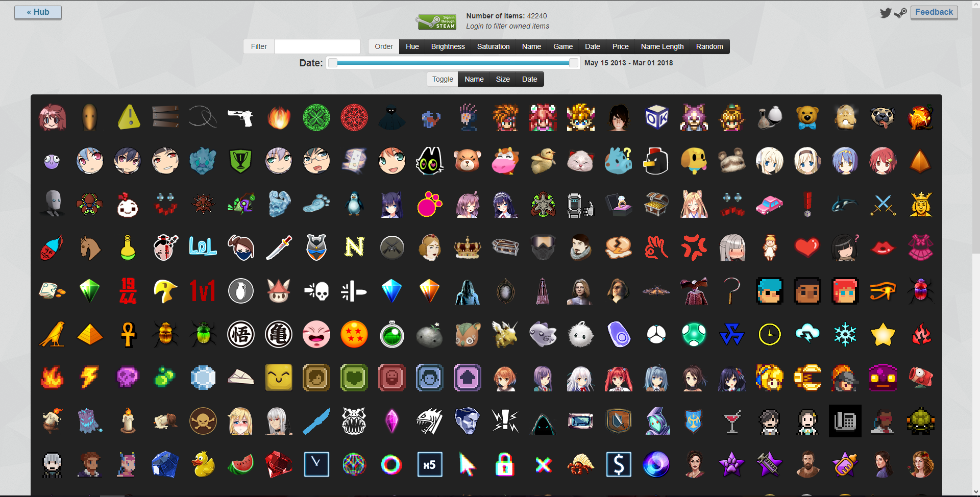Sort by Name in the Order bar
Image resolution: width=980 pixels, height=497 pixels.
[x=531, y=46]
